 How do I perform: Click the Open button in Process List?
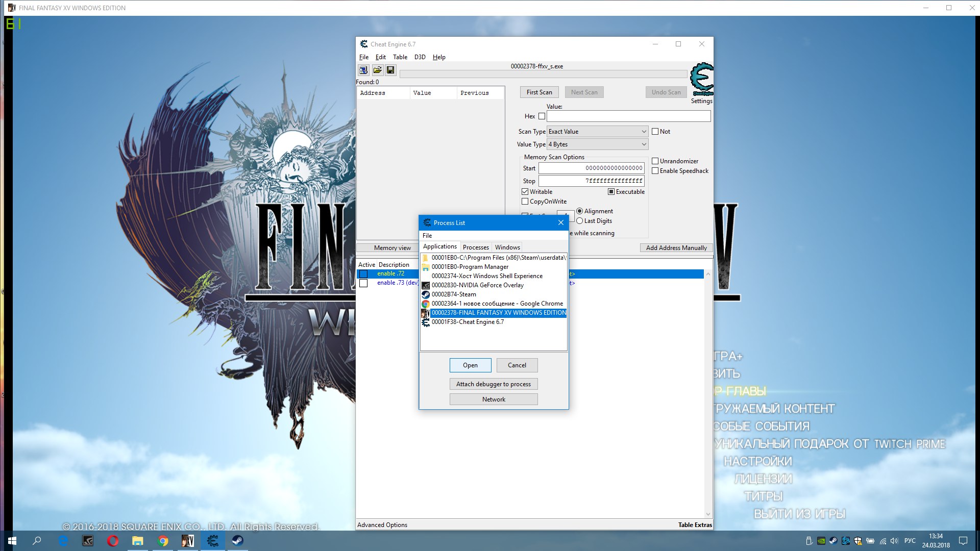point(471,365)
